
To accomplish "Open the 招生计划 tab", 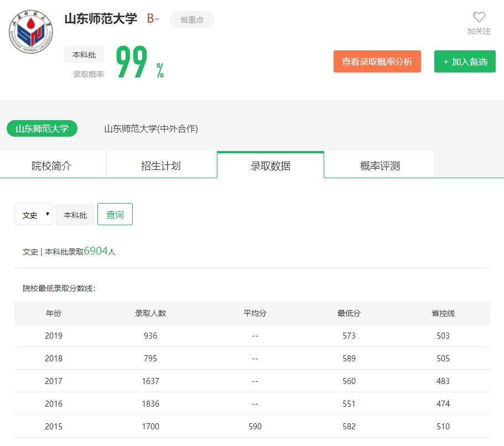I will point(160,165).
